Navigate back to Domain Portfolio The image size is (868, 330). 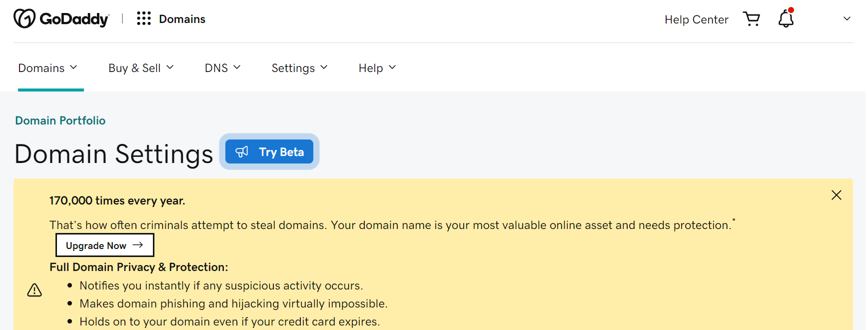pos(60,120)
